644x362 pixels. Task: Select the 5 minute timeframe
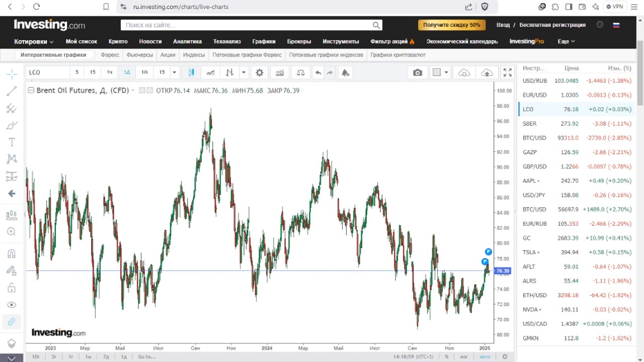click(77, 72)
